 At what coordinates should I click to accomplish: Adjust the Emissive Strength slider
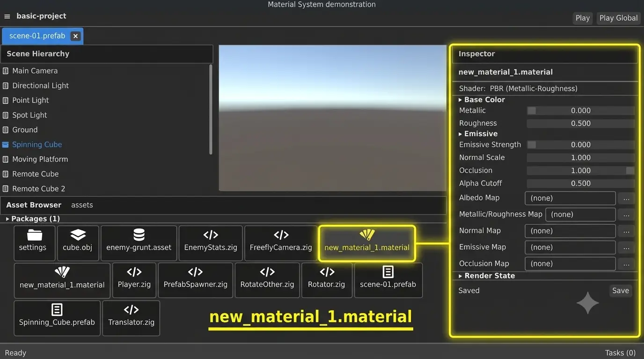click(x=581, y=145)
